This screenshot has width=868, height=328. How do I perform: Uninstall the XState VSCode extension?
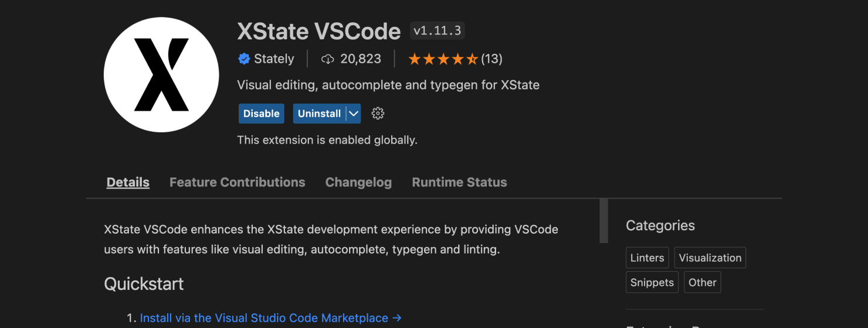pyautogui.click(x=319, y=114)
